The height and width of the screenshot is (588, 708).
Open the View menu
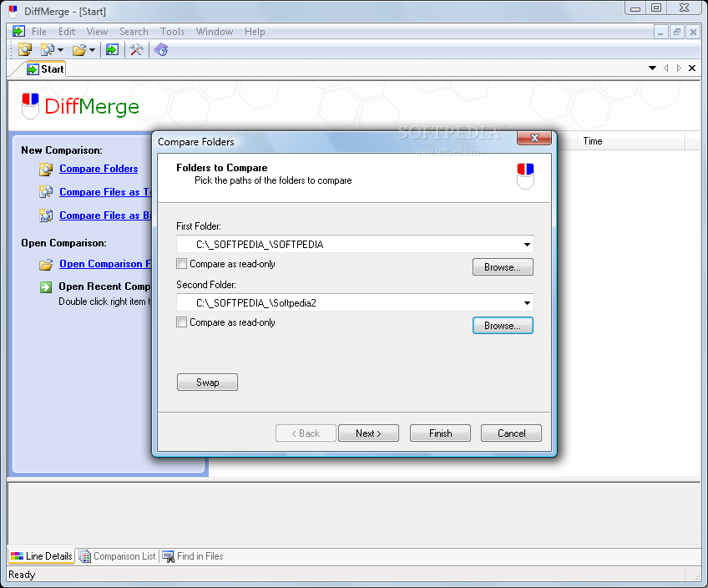tap(97, 32)
